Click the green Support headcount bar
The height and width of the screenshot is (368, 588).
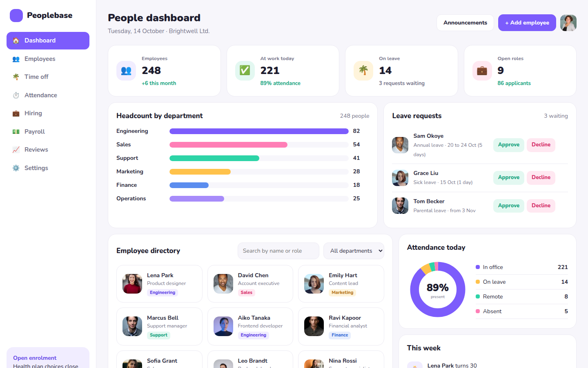(x=214, y=158)
